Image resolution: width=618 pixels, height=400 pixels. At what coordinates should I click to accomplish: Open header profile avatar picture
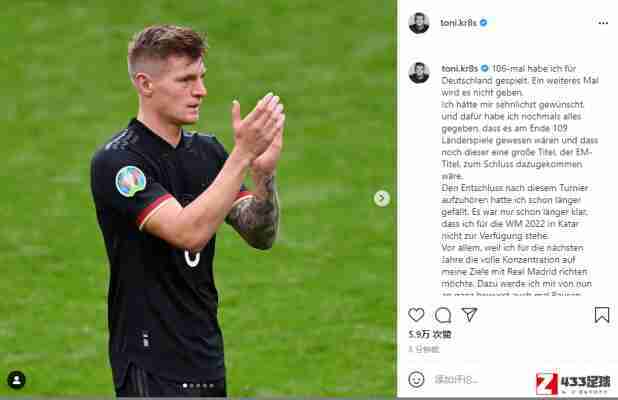[419, 23]
